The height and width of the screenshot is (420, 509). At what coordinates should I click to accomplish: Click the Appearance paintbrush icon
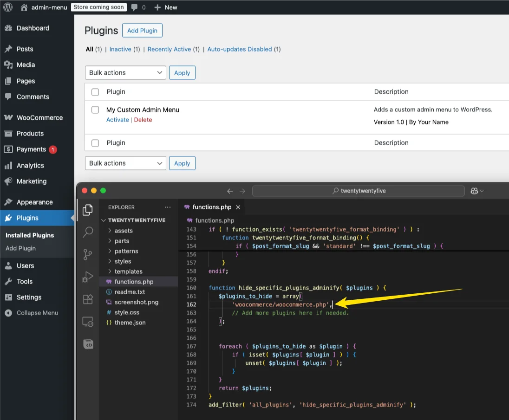(x=8, y=202)
